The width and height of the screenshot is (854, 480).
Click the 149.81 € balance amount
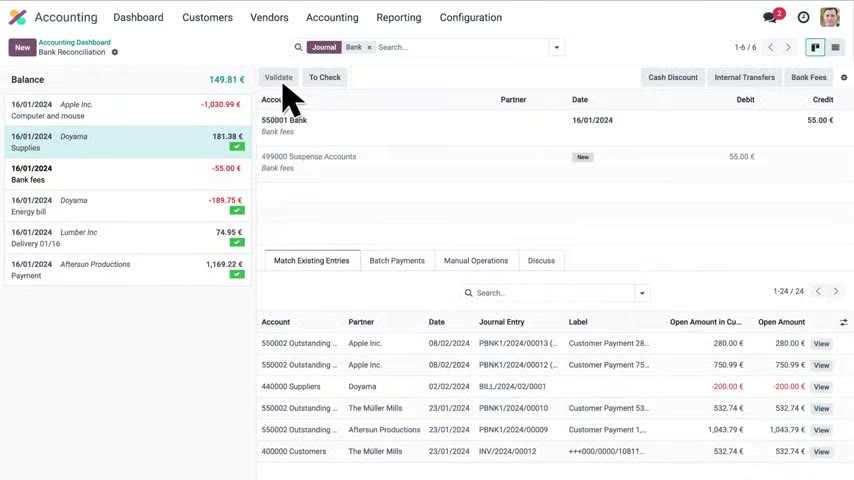227,80
